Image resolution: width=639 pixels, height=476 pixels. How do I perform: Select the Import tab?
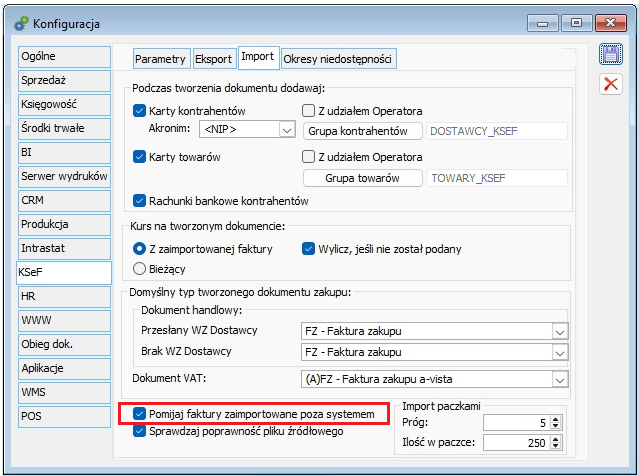pos(258,57)
